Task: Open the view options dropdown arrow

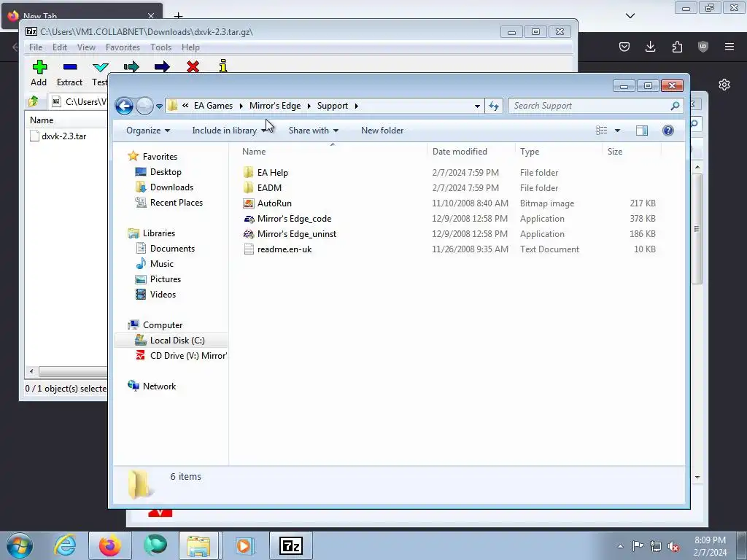Action: point(617,131)
